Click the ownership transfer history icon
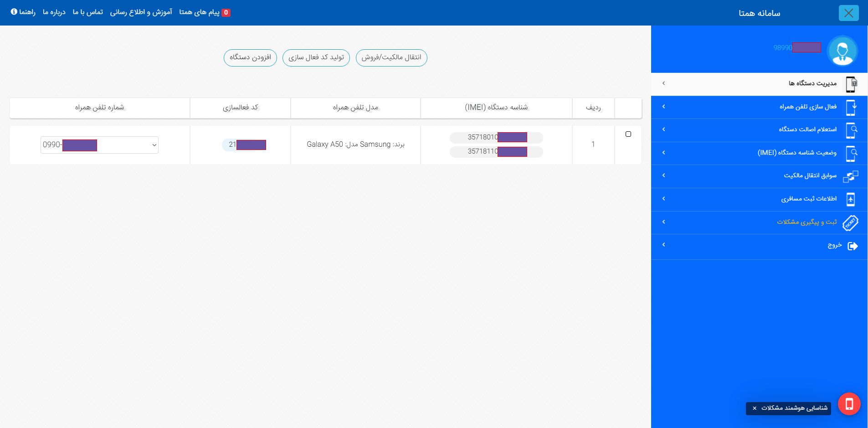Screen dimensions: 868x428 [x=851, y=176]
